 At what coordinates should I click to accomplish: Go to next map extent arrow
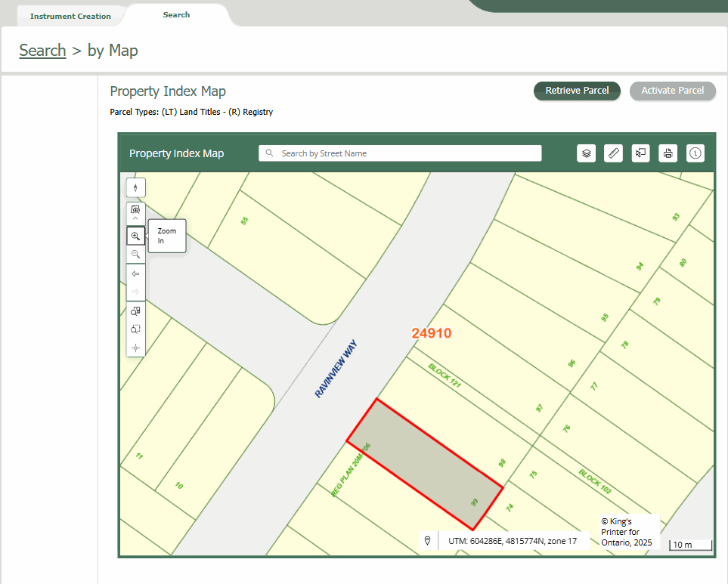tap(135, 292)
